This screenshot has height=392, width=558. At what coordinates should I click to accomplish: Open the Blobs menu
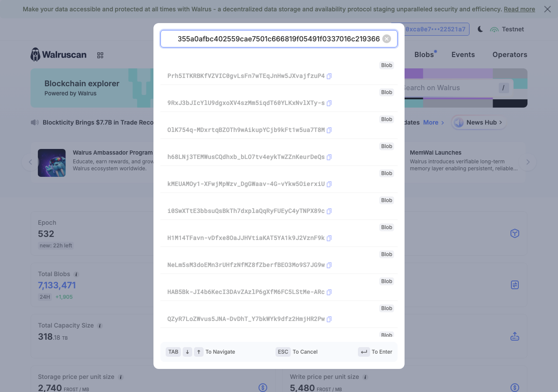click(424, 54)
